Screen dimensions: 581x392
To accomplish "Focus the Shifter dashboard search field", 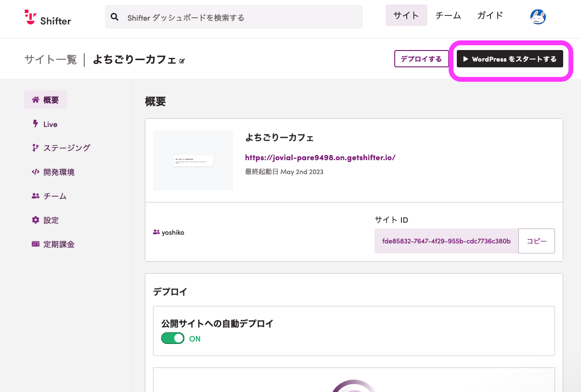I will click(x=234, y=17).
